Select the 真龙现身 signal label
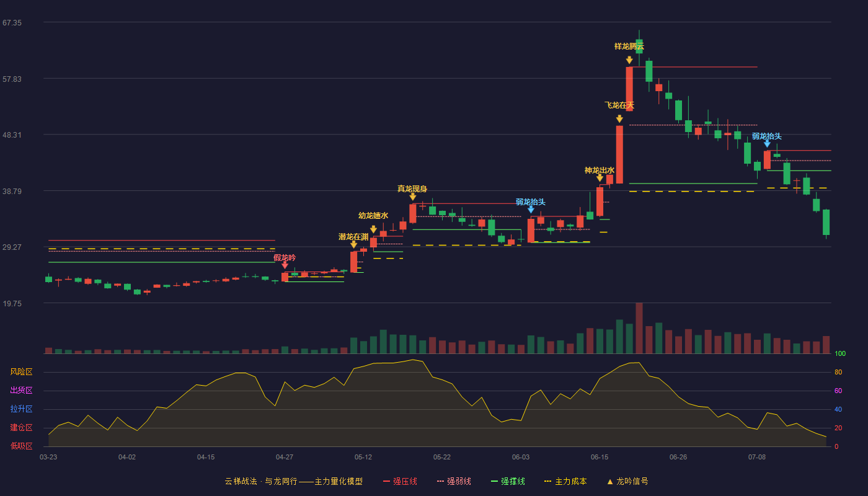The height and width of the screenshot is (496, 868). (412, 189)
